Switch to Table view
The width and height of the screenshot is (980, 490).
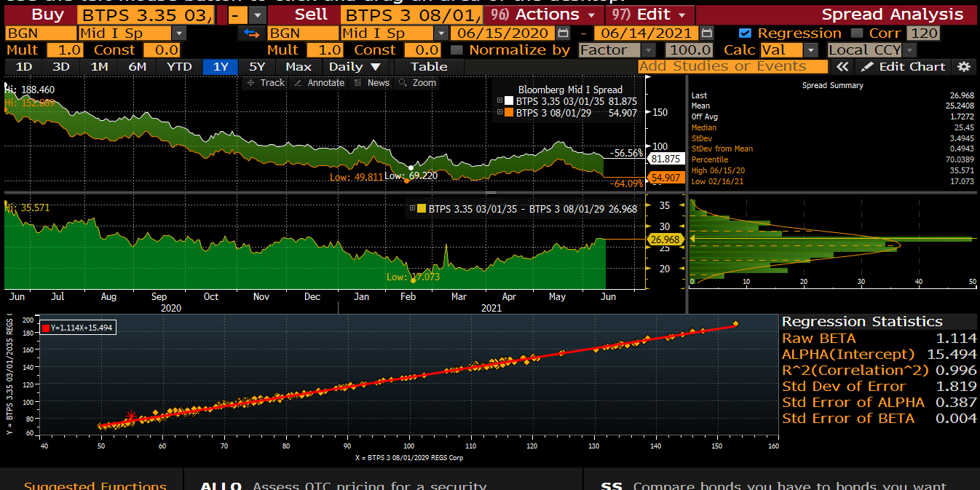(429, 66)
